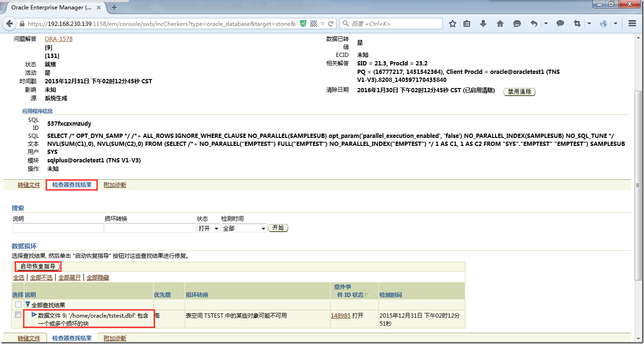Open incident ID 148985 link
Viewport: 644px width, 344px height.
[340, 315]
